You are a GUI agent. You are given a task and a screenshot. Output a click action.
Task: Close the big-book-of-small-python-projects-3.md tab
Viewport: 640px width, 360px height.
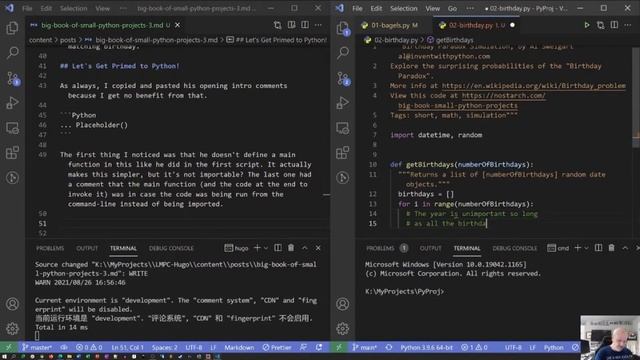pyautogui.click(x=178, y=25)
